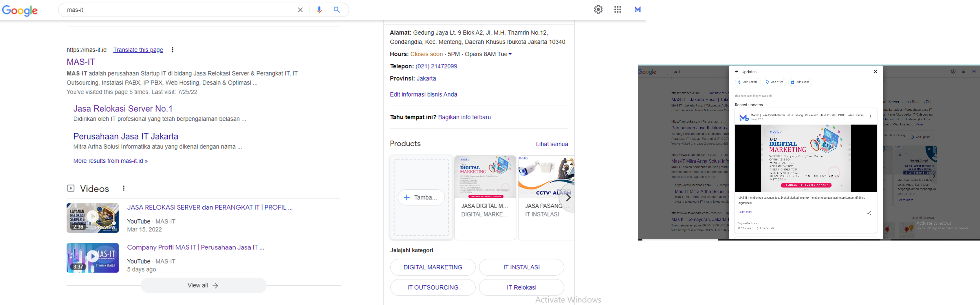980x305 pixels.
Task: Click Bagikan info terbaru link
Action: point(465,117)
